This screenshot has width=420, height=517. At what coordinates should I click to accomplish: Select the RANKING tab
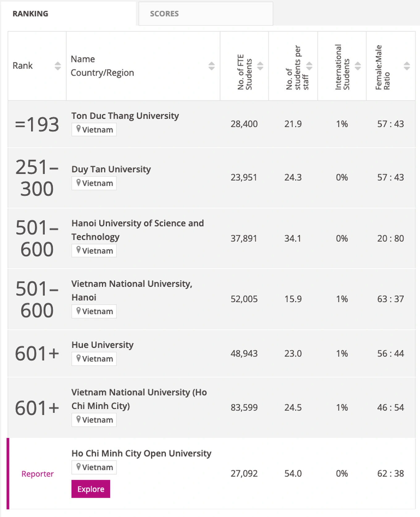pos(30,14)
